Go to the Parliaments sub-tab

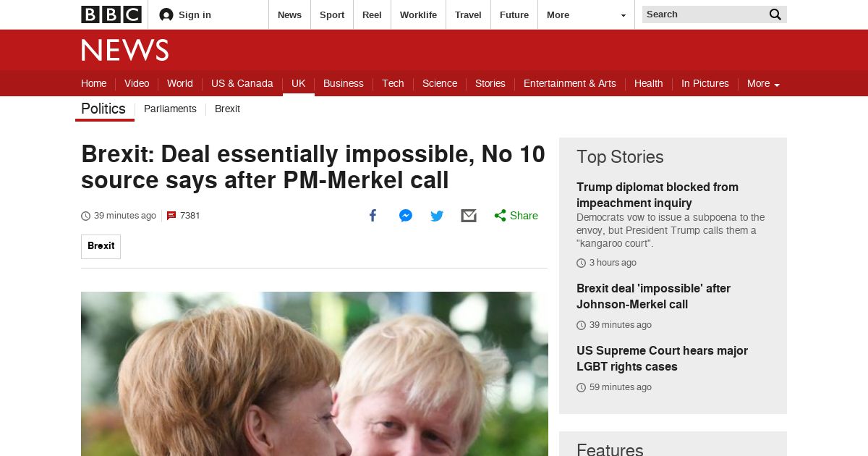point(170,109)
